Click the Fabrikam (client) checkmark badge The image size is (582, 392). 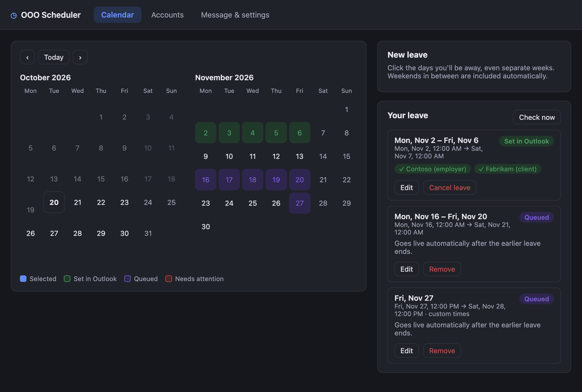[508, 169]
